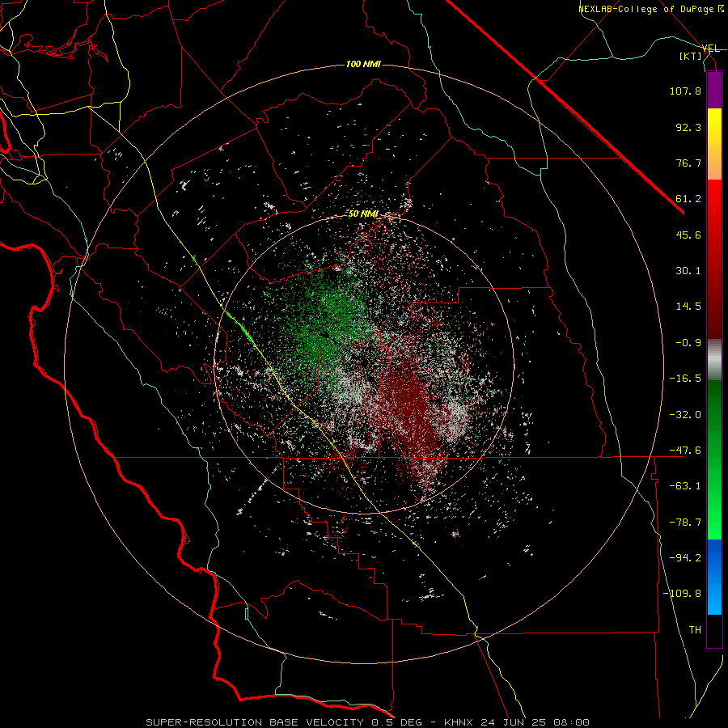Click the -78.7 velocity scale value
Screen dimensions: 728x728
point(685,523)
